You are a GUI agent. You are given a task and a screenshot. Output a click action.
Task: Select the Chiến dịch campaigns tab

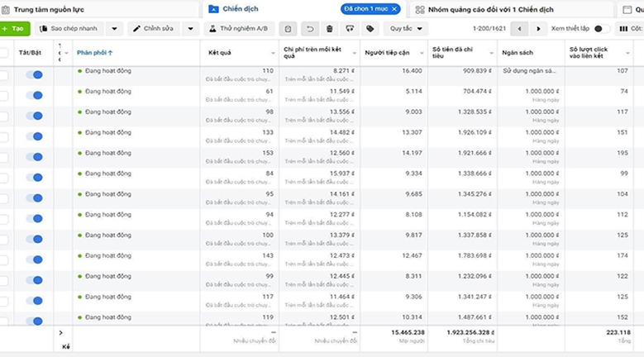click(x=241, y=8)
